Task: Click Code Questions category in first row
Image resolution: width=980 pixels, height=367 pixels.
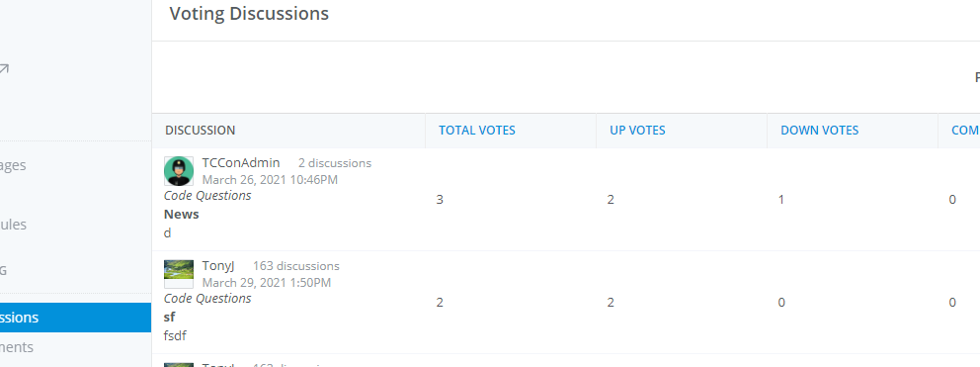Action: 207,196
